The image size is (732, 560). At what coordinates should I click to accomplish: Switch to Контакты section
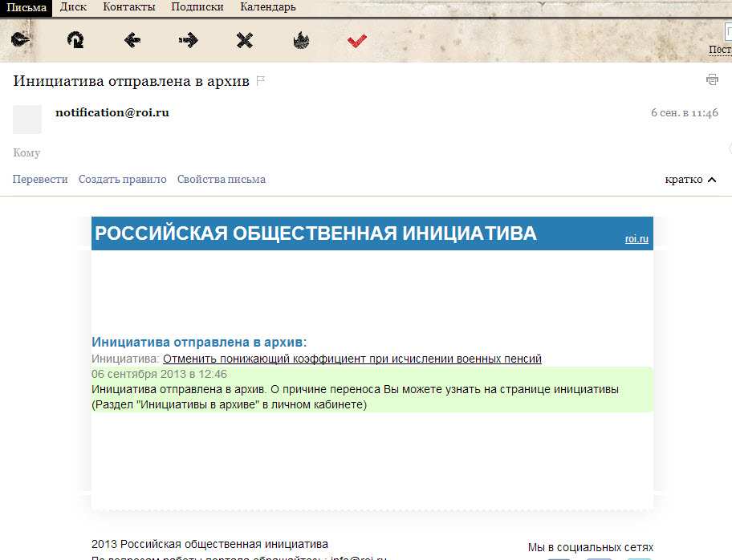129,7
